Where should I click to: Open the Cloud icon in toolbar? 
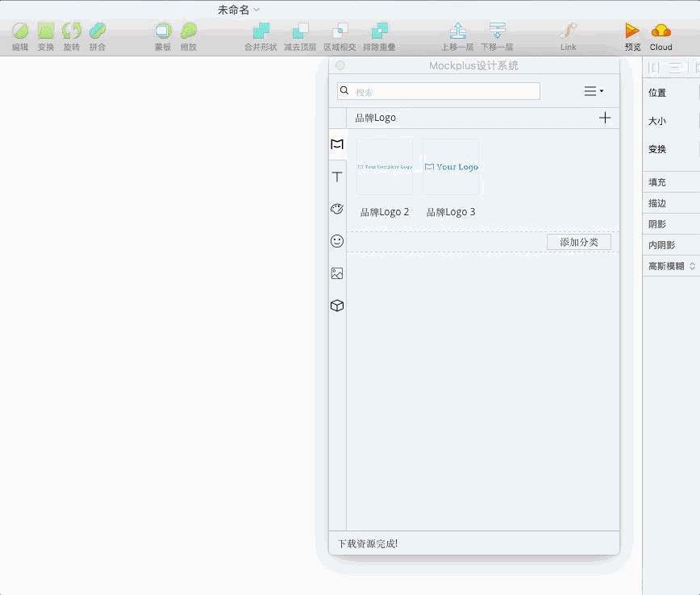660,31
